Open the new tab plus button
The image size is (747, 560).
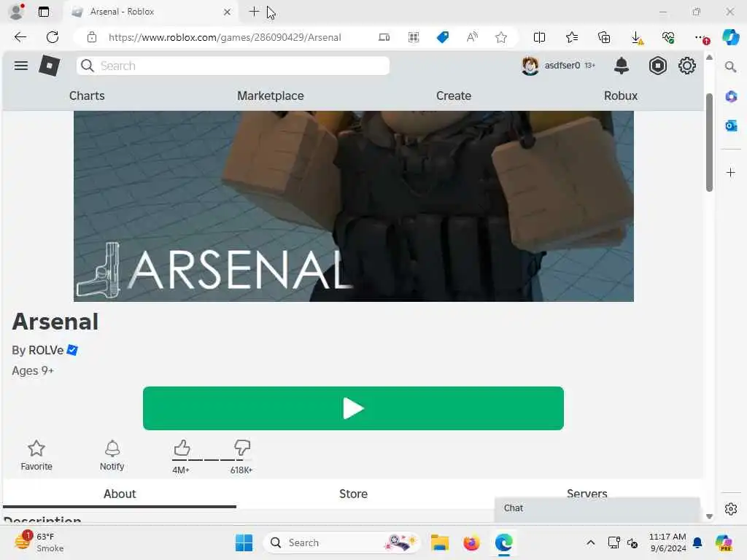(x=254, y=12)
